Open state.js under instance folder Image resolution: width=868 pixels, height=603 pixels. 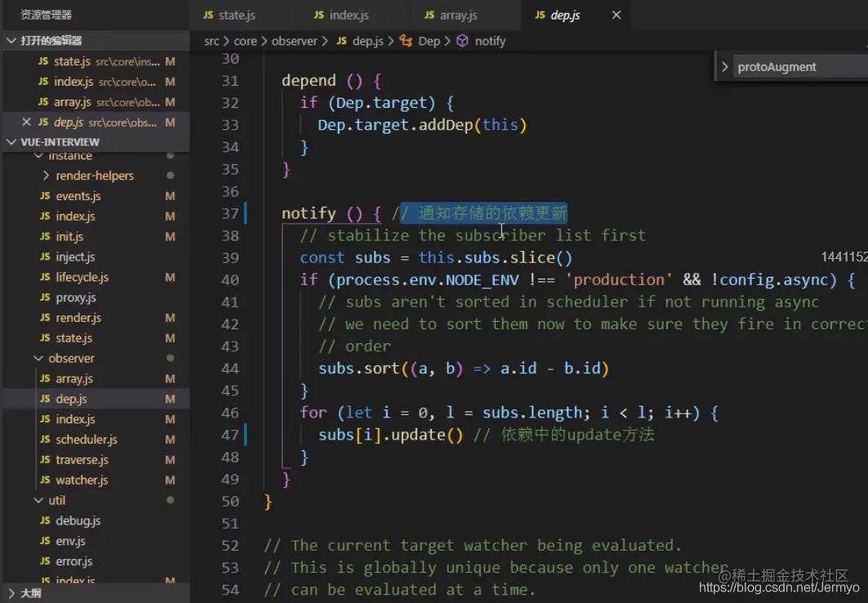pyautogui.click(x=96, y=337)
